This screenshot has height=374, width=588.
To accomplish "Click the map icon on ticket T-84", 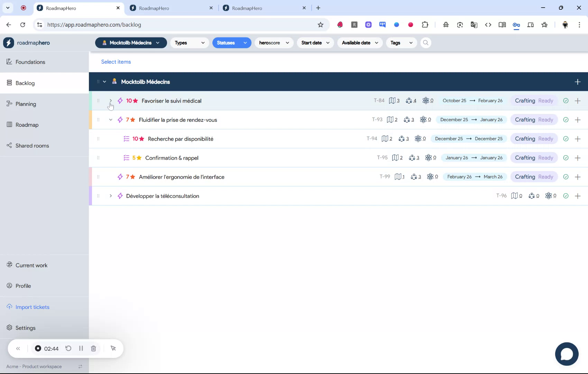I will pos(393,100).
